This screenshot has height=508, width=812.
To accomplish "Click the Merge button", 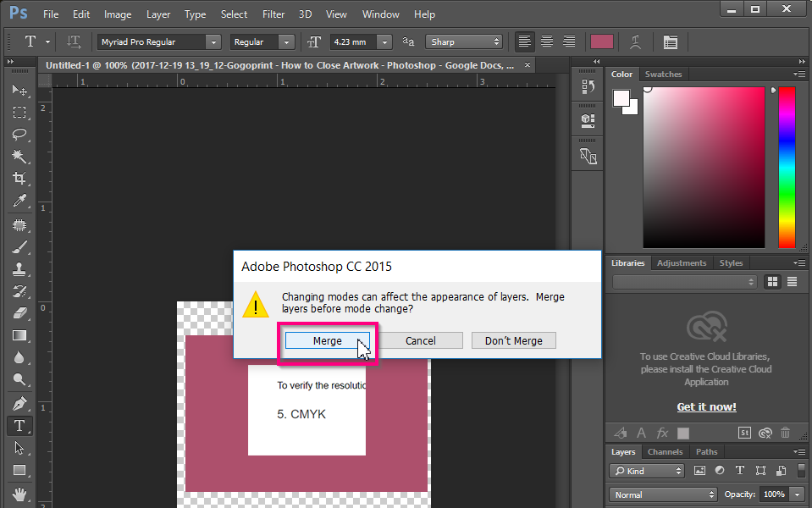I will coord(328,340).
